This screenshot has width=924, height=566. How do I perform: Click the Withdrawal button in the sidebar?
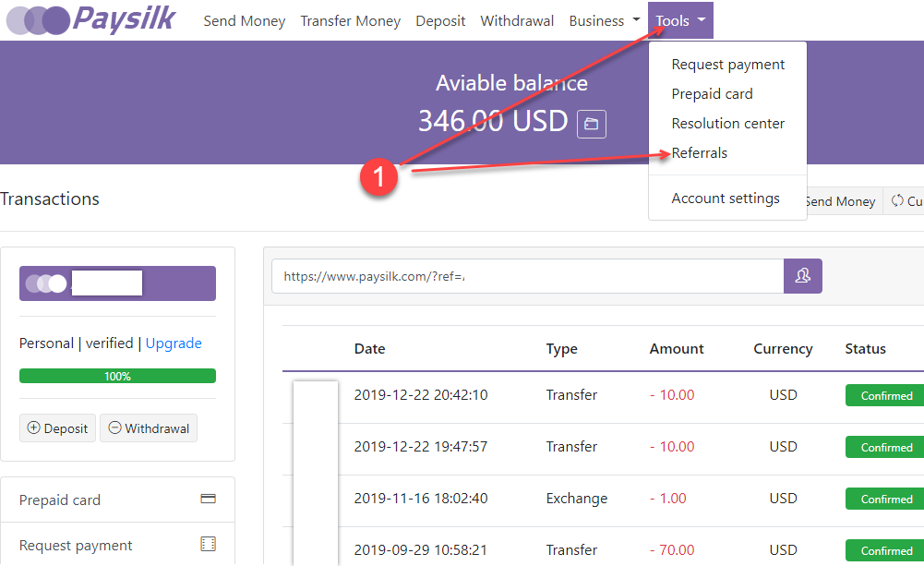pos(149,428)
